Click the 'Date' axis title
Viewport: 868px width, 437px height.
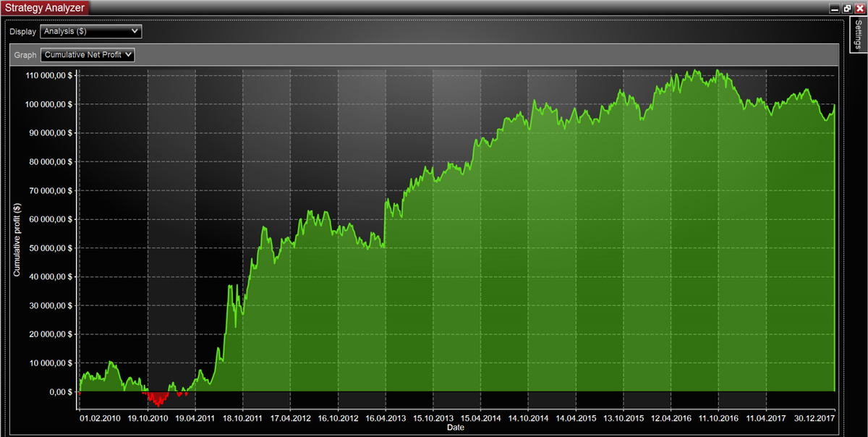(x=456, y=428)
